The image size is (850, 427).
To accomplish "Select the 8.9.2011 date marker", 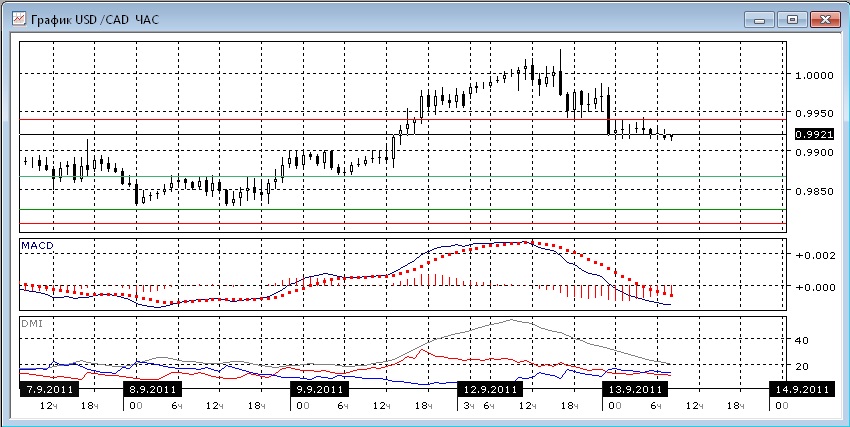I will pos(153,389).
